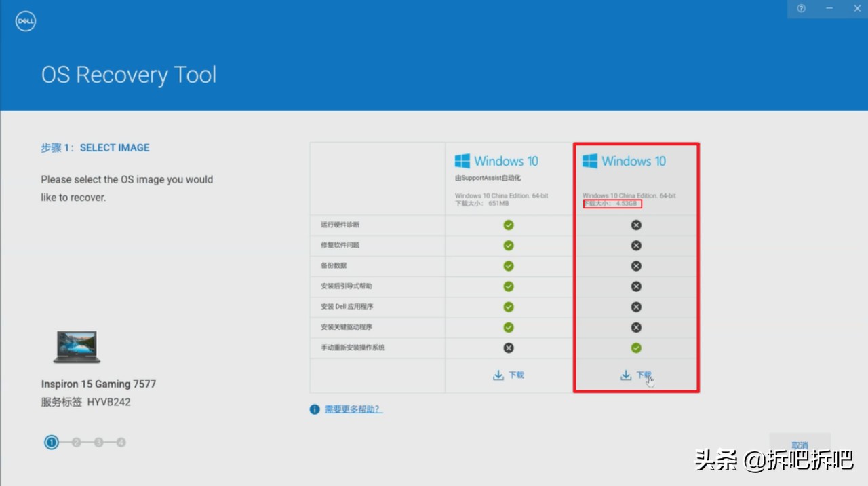Image resolution: width=868 pixels, height=486 pixels.
Task: Click the 服务标签 HYVB242 service tag text
Action: click(x=85, y=402)
